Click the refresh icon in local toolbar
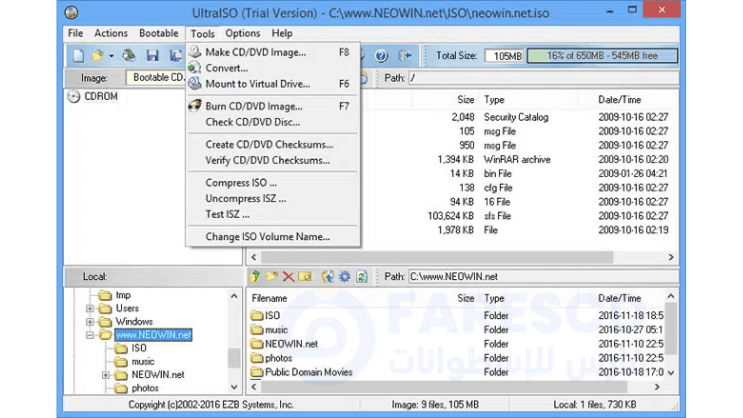Viewport: 743px width, 418px height. [x=362, y=277]
